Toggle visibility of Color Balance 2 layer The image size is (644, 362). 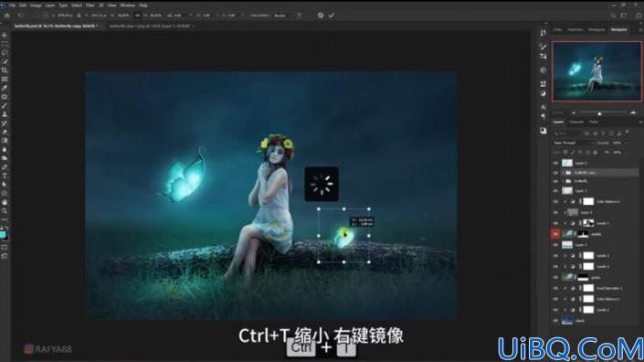pos(555,201)
